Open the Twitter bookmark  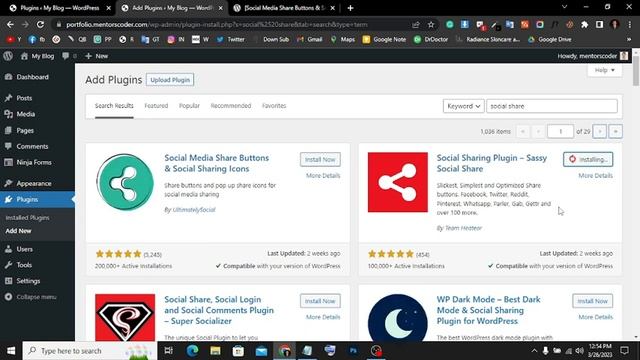click(231, 40)
